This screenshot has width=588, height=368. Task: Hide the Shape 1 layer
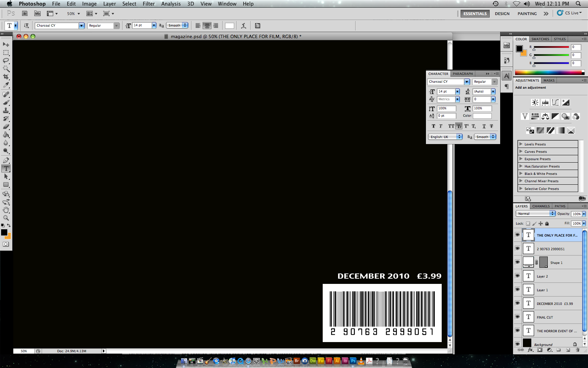point(517,262)
